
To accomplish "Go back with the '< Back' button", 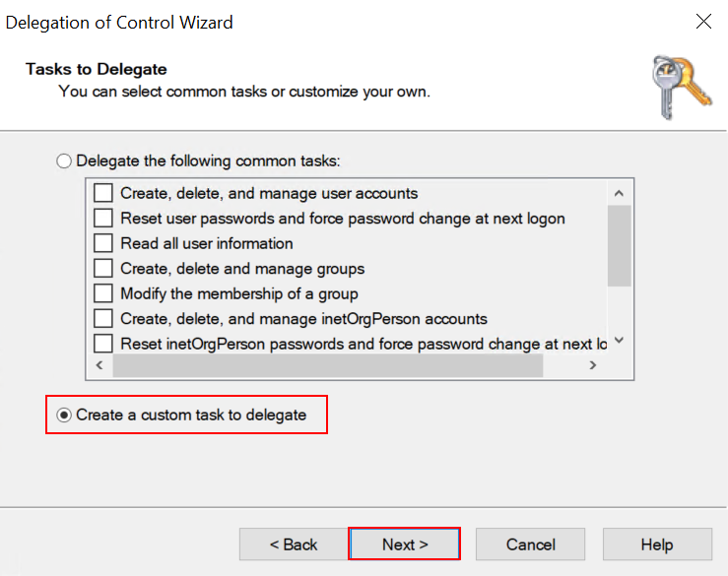I will pos(294,544).
